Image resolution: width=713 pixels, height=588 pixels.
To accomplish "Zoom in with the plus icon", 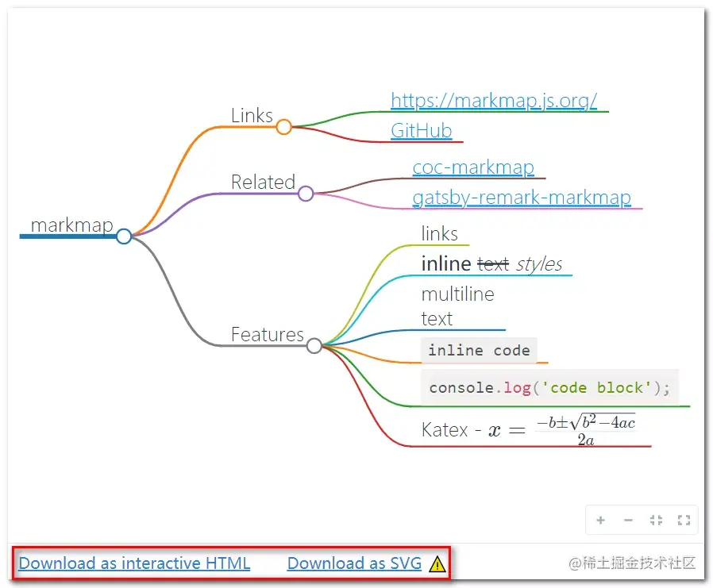I will click(601, 520).
